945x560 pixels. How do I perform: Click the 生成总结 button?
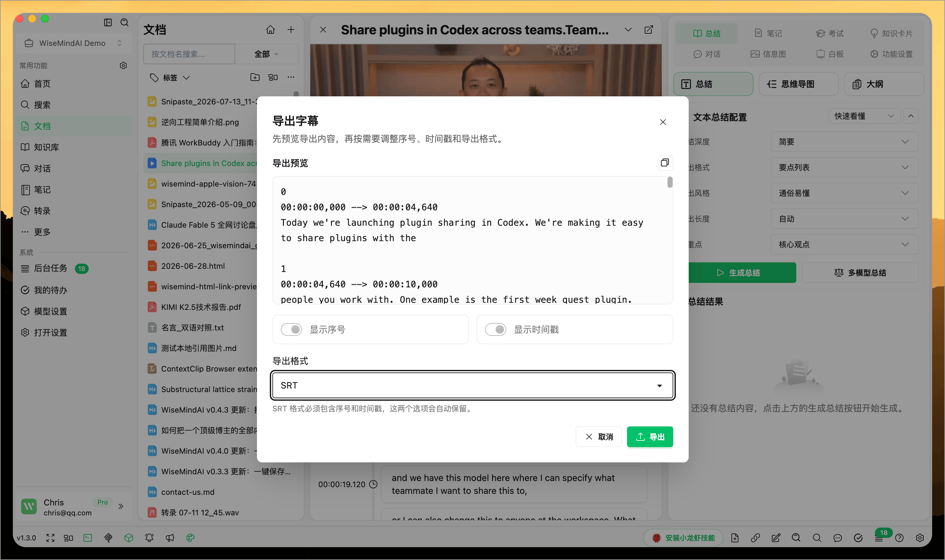click(x=742, y=272)
